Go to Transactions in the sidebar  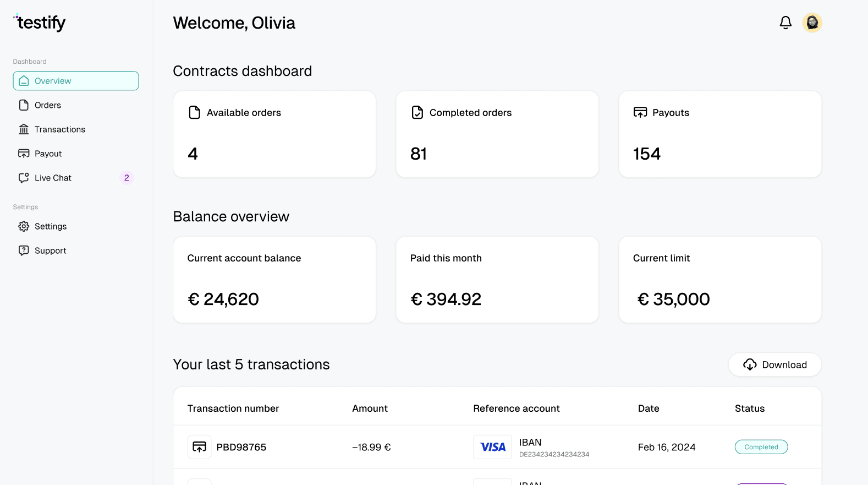point(59,129)
